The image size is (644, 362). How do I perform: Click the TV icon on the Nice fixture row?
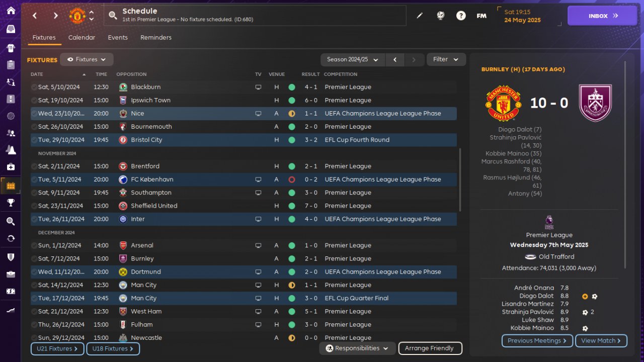[x=258, y=114]
